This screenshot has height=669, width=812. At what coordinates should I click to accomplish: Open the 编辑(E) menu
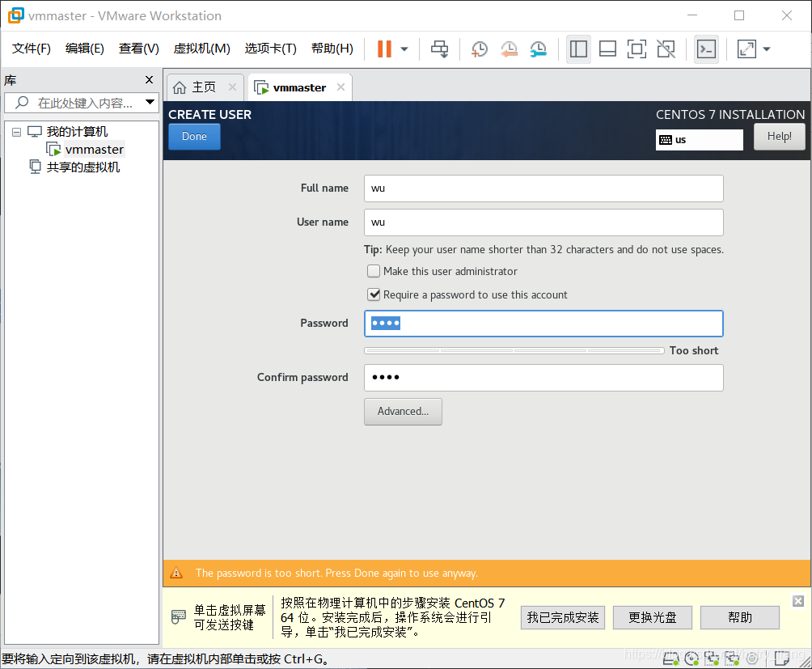pyautogui.click(x=85, y=49)
